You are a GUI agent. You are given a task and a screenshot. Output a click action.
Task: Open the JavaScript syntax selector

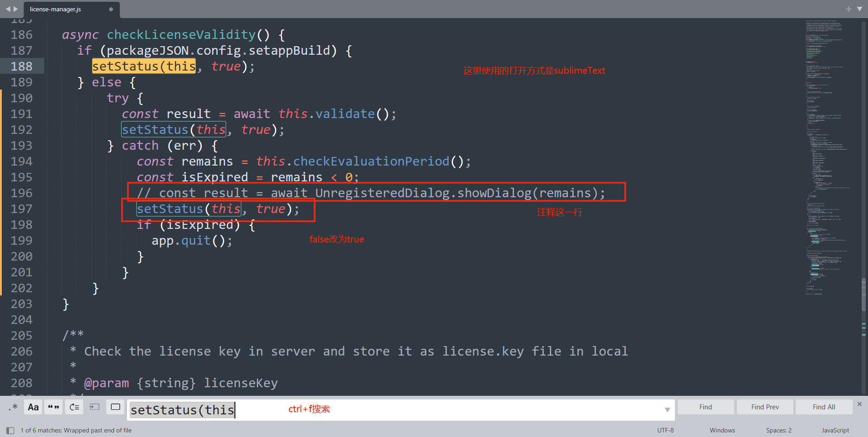pos(835,430)
